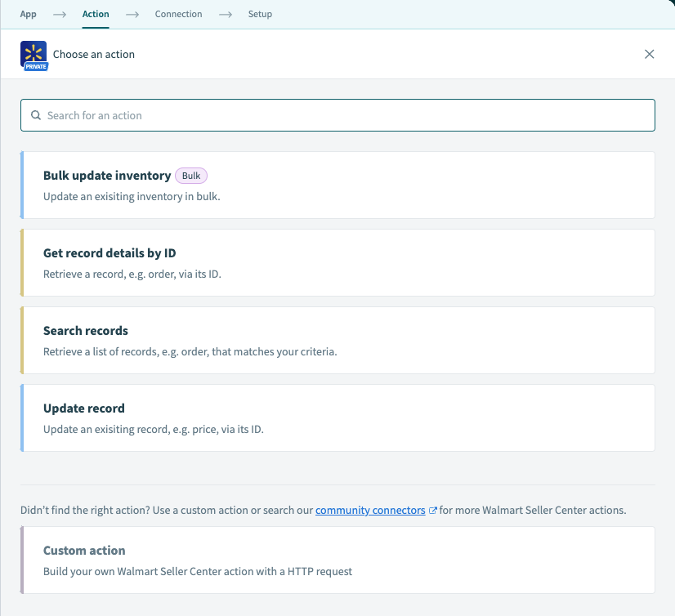Select the Custom action option
Screen dimensions: 675x616
tap(337, 560)
